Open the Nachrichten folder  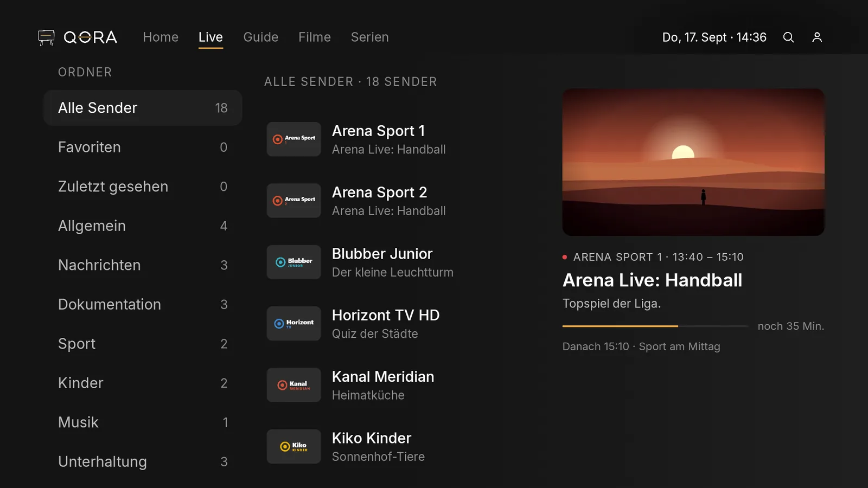(143, 265)
